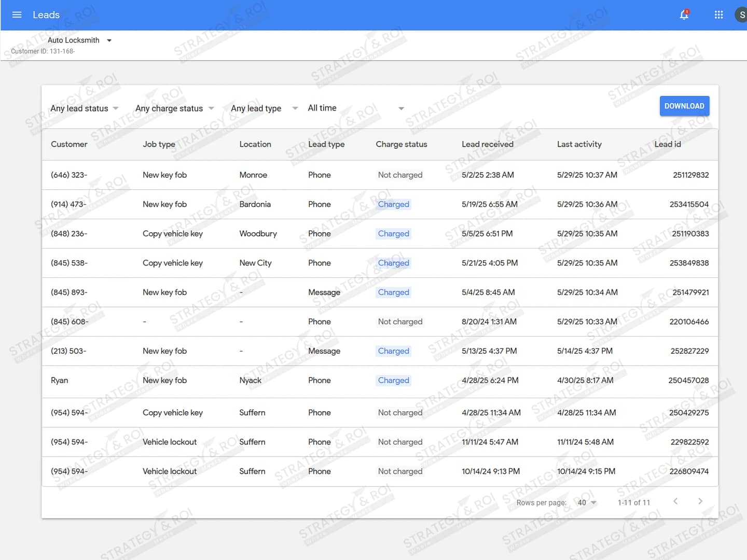
Task: Open the Google apps grid
Action: click(x=718, y=15)
